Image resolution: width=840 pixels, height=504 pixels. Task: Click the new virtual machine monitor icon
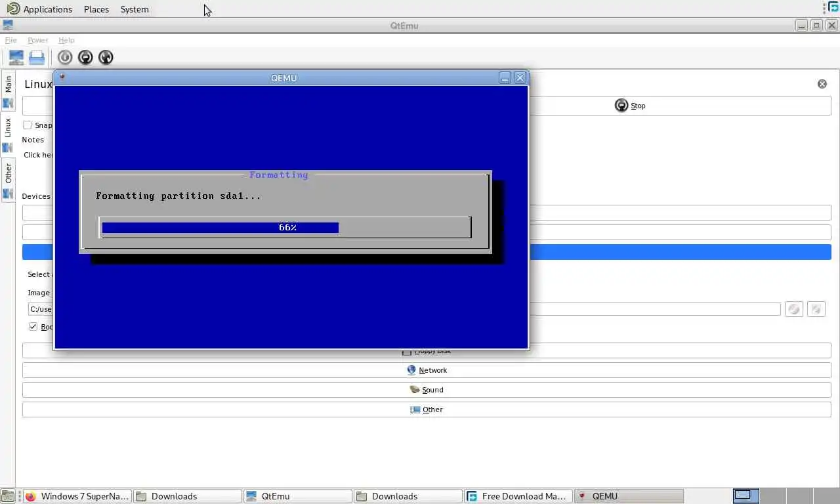point(16,57)
